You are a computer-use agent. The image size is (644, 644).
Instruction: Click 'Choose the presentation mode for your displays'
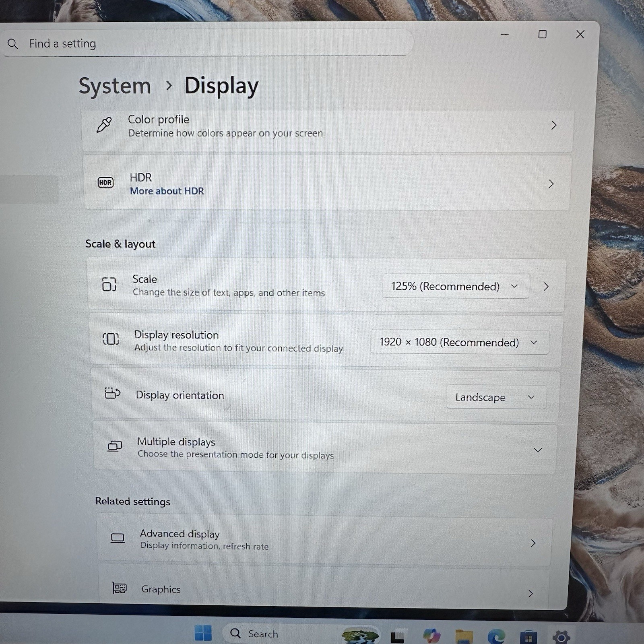(235, 455)
